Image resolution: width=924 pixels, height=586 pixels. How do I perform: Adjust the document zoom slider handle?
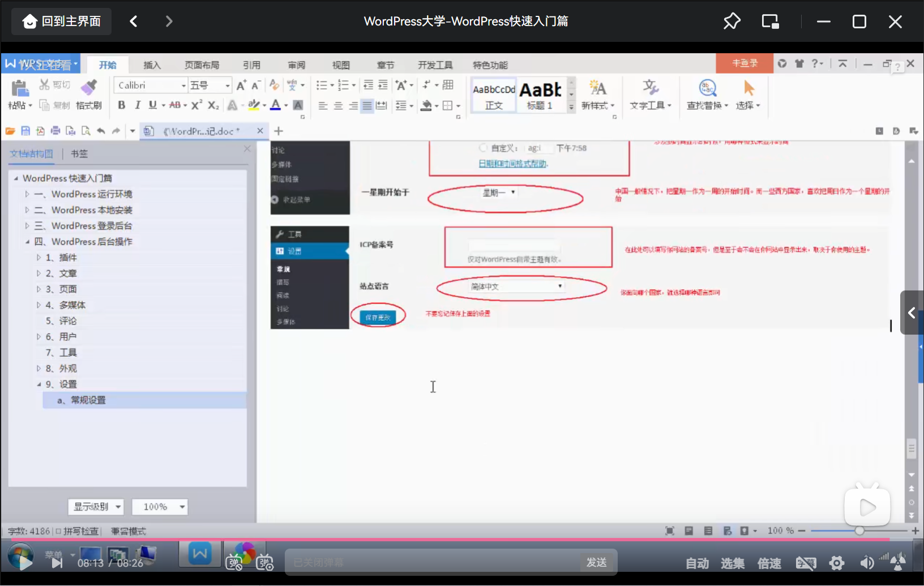[x=859, y=531]
